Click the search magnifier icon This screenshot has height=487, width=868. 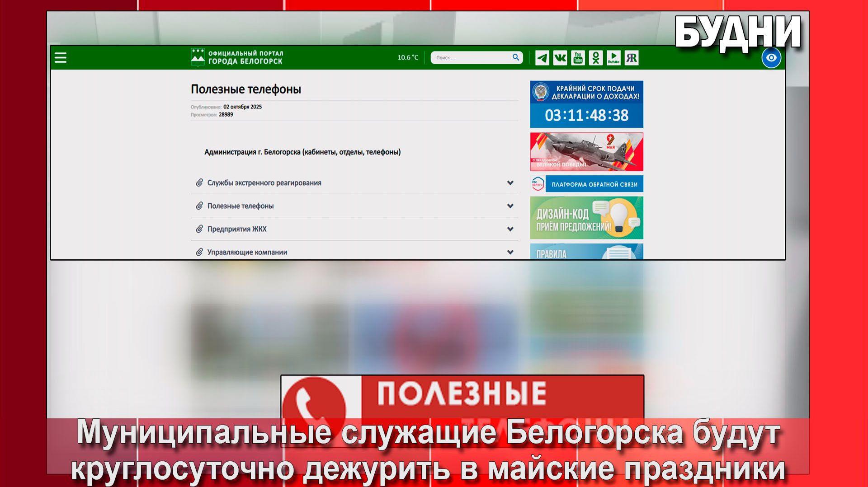tap(515, 57)
